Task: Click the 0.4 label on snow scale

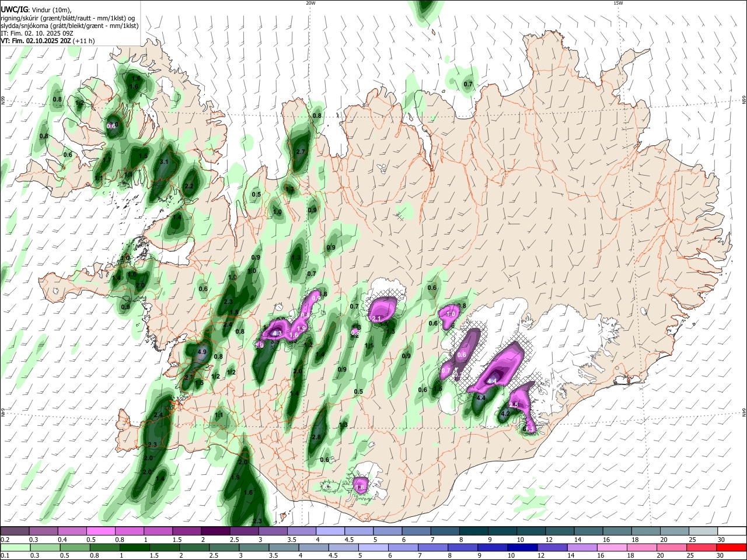Action: click(62, 540)
